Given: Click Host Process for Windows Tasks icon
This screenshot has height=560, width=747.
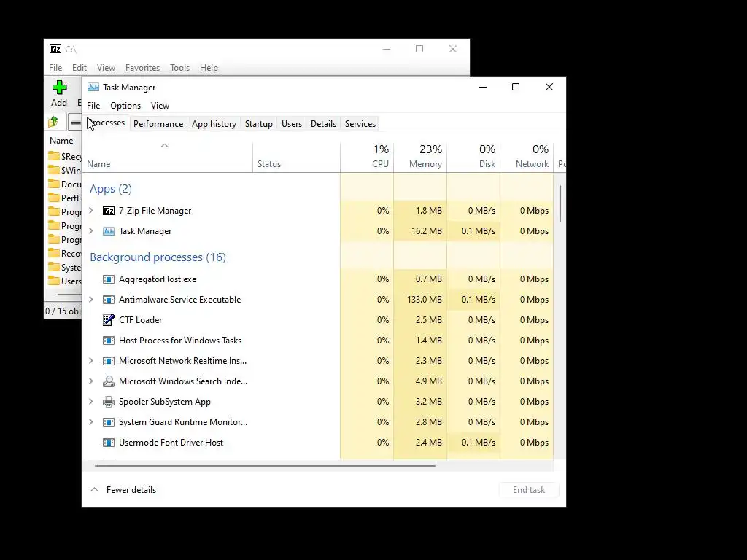Looking at the screenshot, I should point(109,341).
